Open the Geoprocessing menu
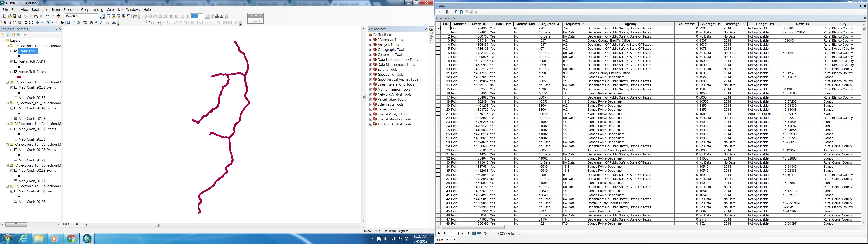 coord(92,10)
